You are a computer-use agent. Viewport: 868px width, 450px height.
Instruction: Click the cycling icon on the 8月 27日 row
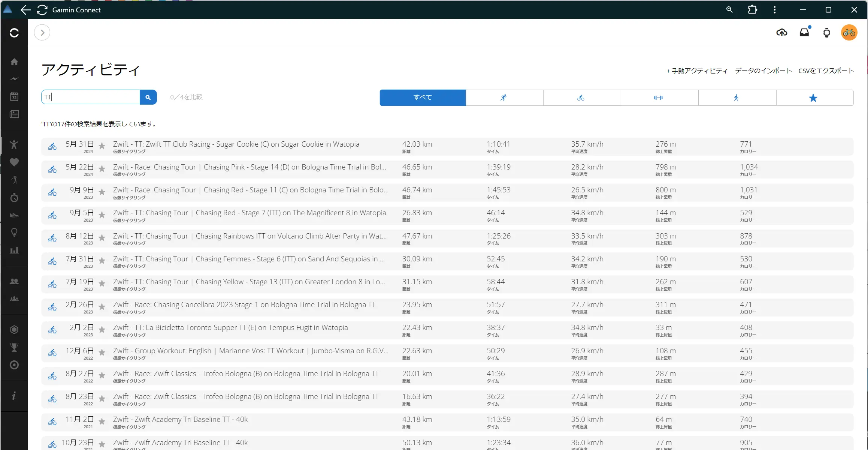click(52, 376)
